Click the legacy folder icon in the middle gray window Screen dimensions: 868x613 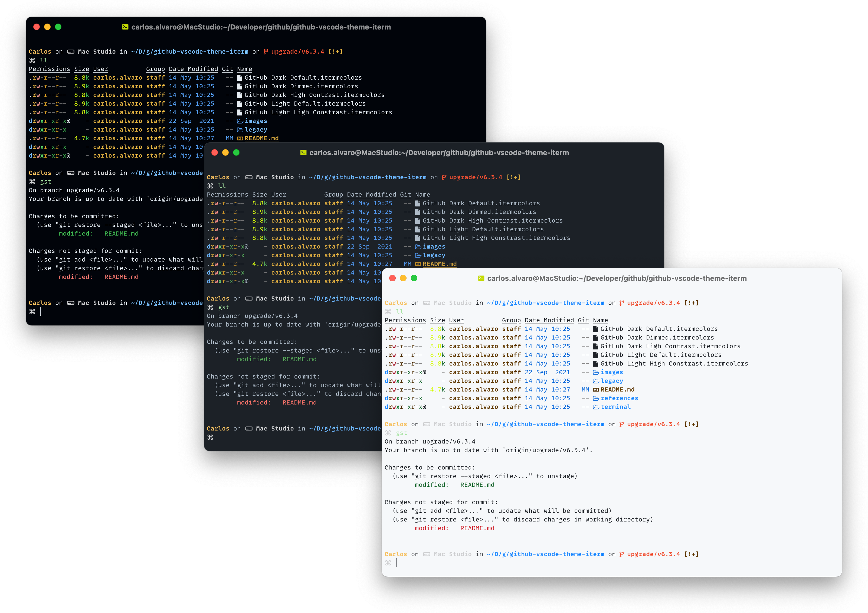click(418, 255)
